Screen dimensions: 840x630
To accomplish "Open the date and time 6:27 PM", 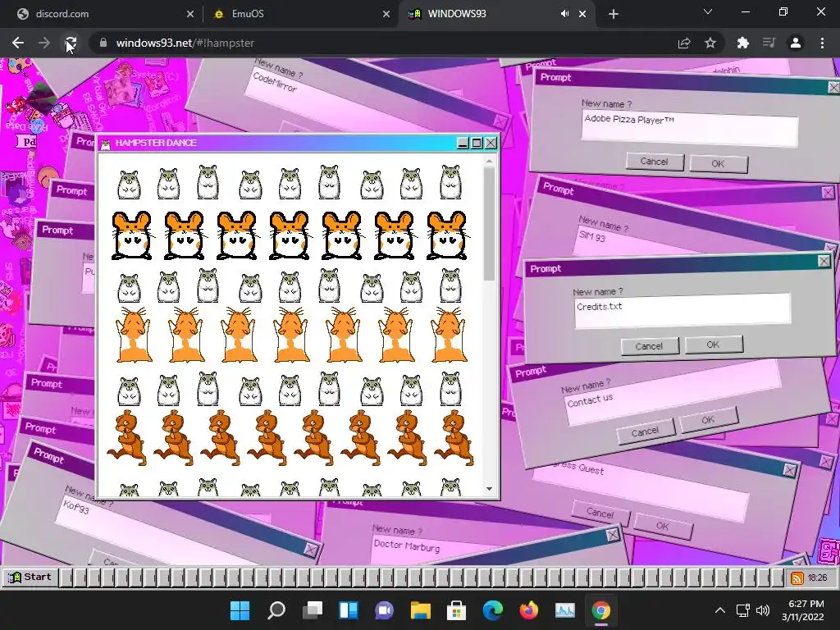I will tap(802, 610).
